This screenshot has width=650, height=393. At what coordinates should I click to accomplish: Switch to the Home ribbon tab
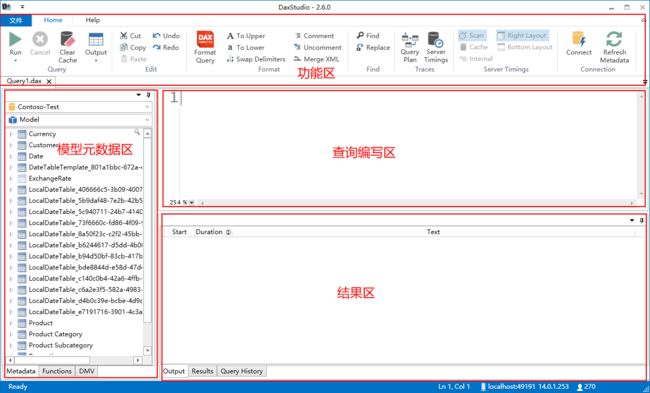click(53, 20)
